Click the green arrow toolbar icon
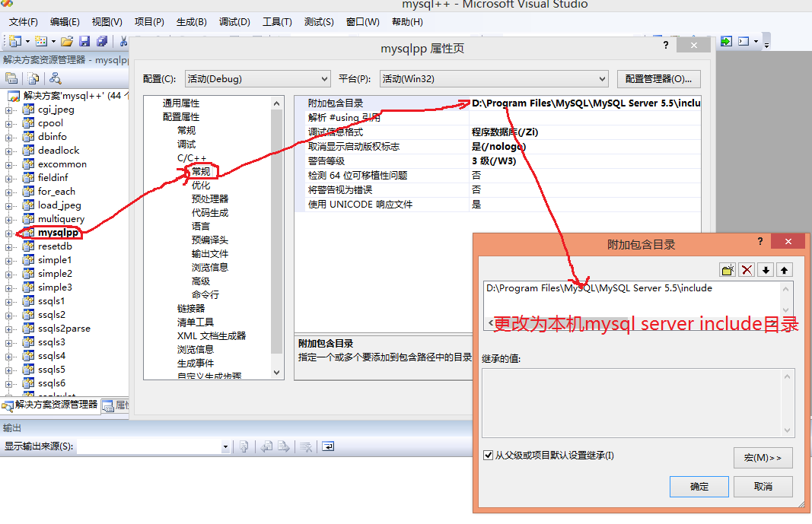The image size is (812, 524). (726, 41)
